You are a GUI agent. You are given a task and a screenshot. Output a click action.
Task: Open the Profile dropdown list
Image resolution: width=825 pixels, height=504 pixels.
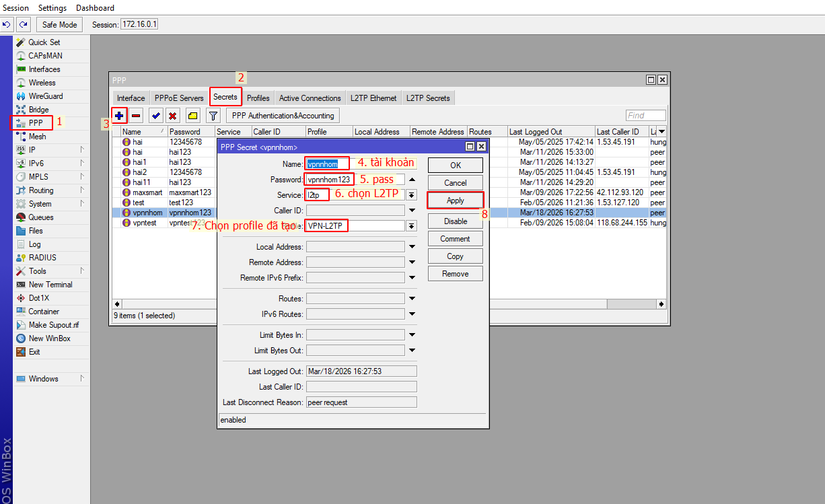click(411, 226)
